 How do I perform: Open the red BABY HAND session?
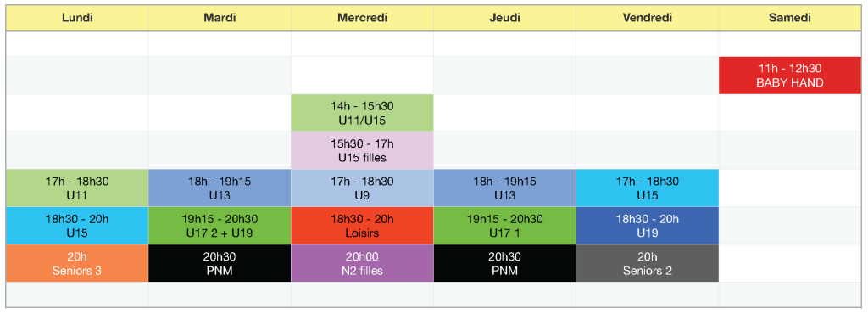(x=790, y=76)
